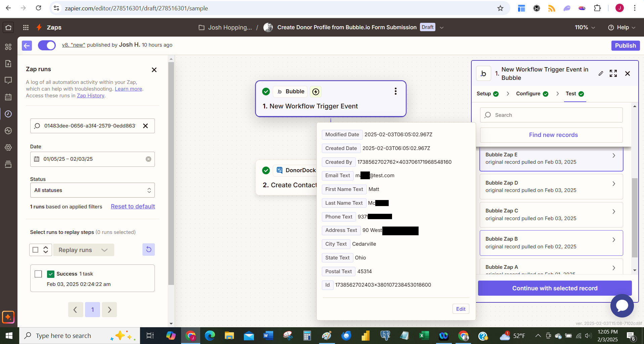Click the back arrow button beside the toggle
This screenshot has height=344, width=644.
coord(27,45)
